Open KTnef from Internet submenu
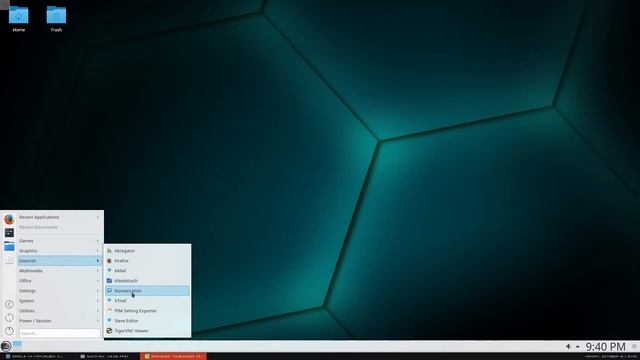 (x=148, y=301)
